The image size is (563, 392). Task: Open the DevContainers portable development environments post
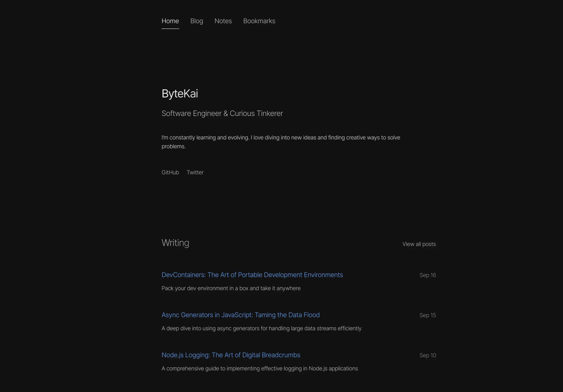point(252,275)
